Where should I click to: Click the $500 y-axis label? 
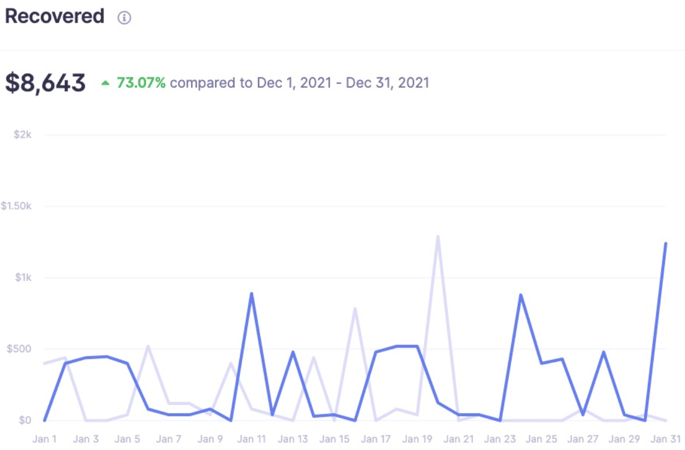click(19, 349)
